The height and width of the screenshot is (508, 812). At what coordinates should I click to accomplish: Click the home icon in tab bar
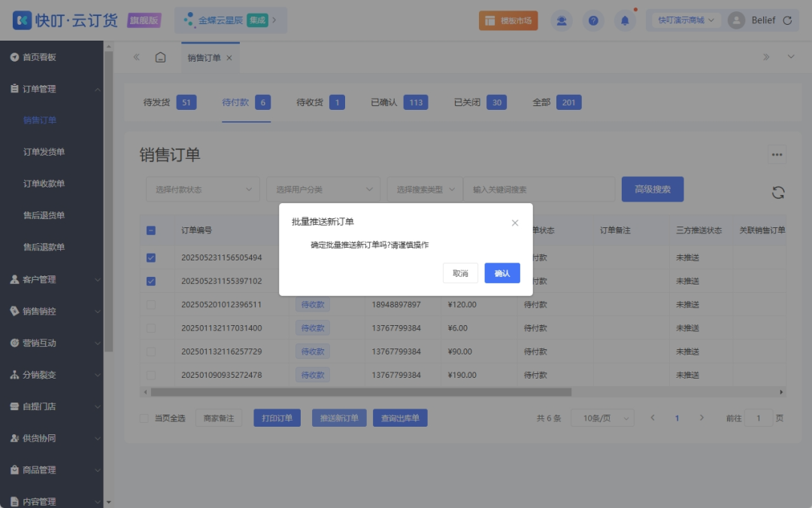[160, 57]
